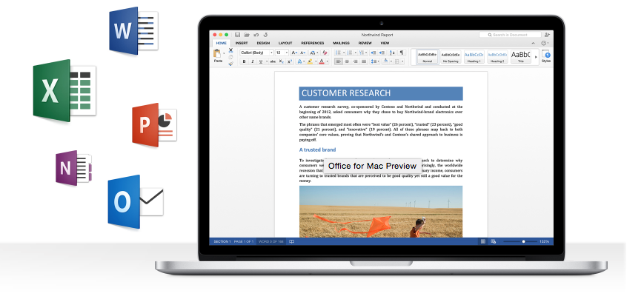Apply the No Spacing style
The image size is (644, 299).
451,56
